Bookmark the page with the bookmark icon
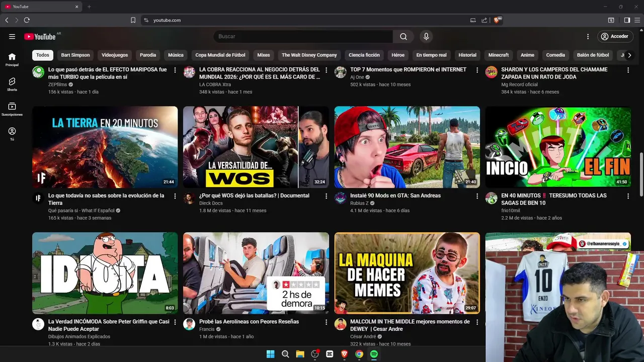Image resolution: width=644 pixels, height=362 pixels. pos(133,20)
